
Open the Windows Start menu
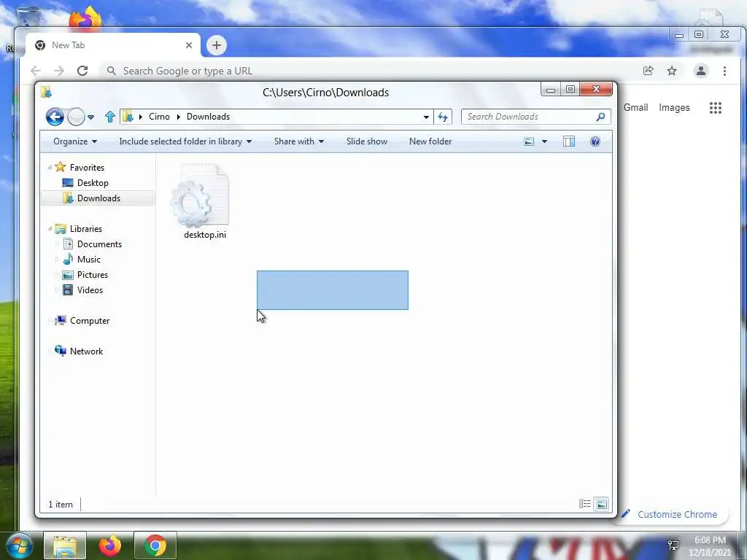[x=20, y=545]
